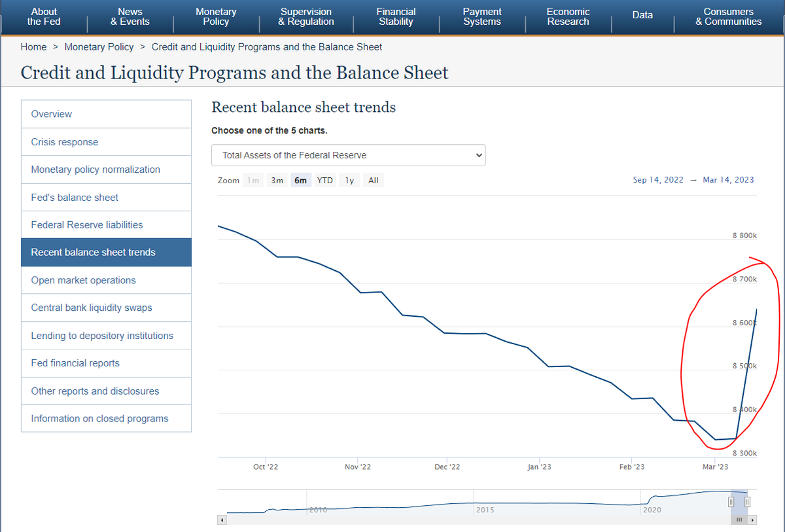Click the 8 300k axis label
Screen dimensions: 785x532
click(x=744, y=453)
